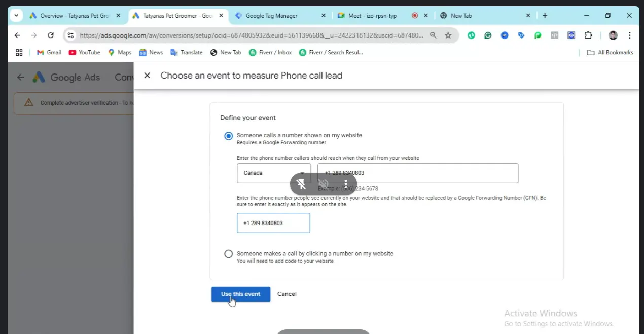Reload the Google Ads page
The height and width of the screenshot is (334, 644).
pos(51,35)
